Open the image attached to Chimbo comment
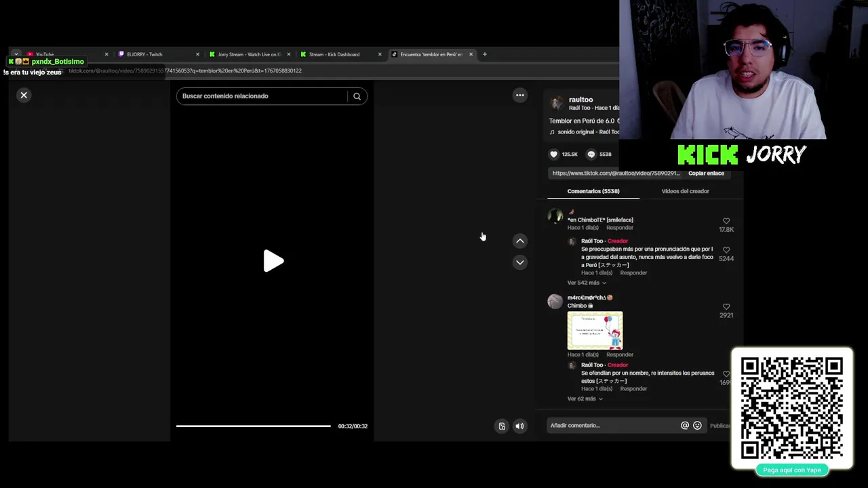This screenshot has width=868, height=488. 595,331
